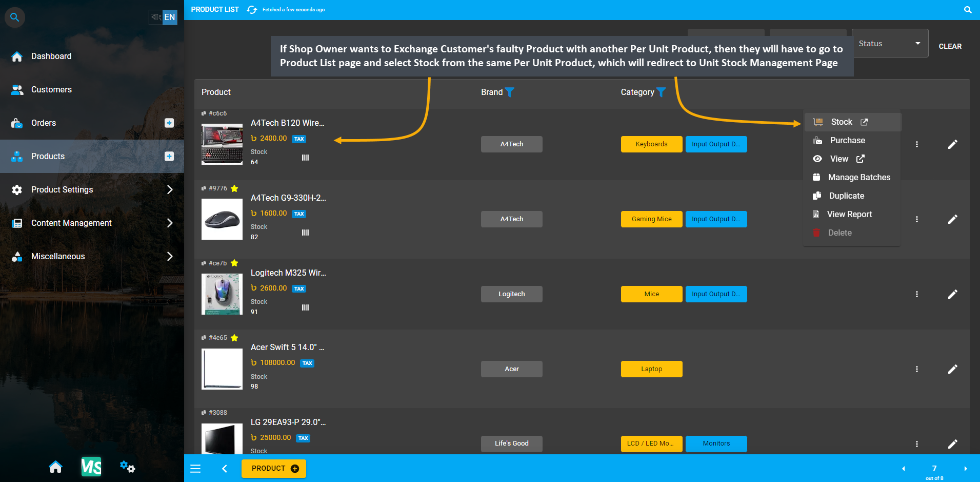Open the Orders page
The image size is (980, 482).
pyautogui.click(x=44, y=123)
